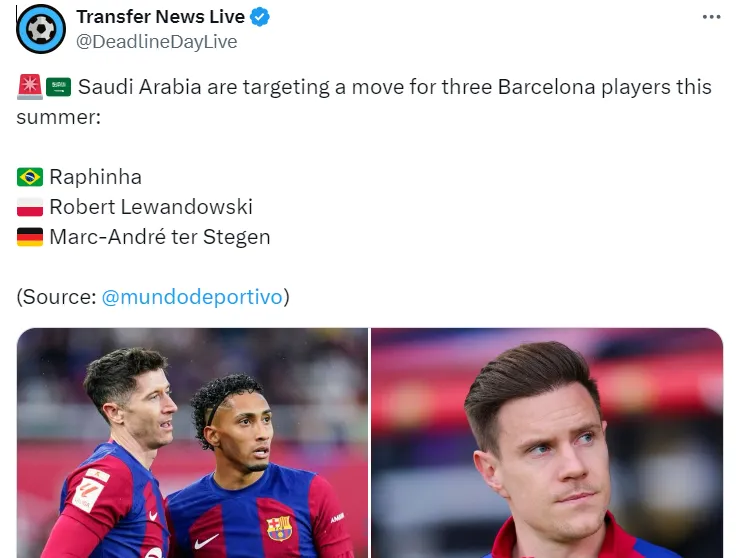The width and height of the screenshot is (741, 558).
Task: Open the @DeadlineDayLive handle link
Action: (156, 42)
